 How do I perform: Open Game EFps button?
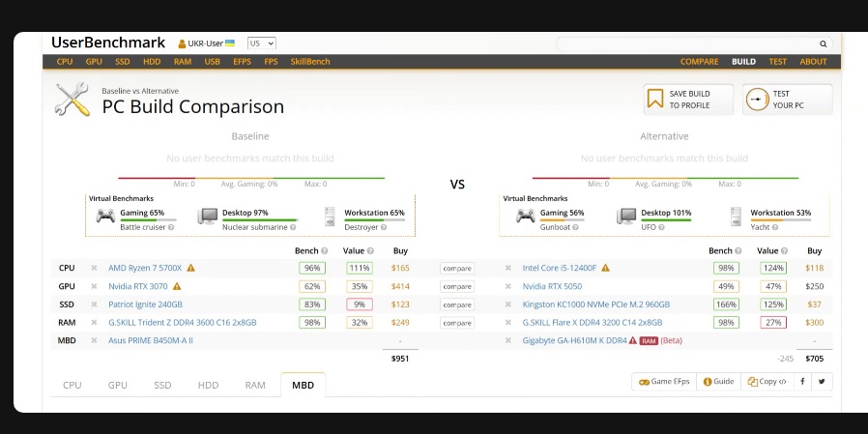(x=664, y=382)
